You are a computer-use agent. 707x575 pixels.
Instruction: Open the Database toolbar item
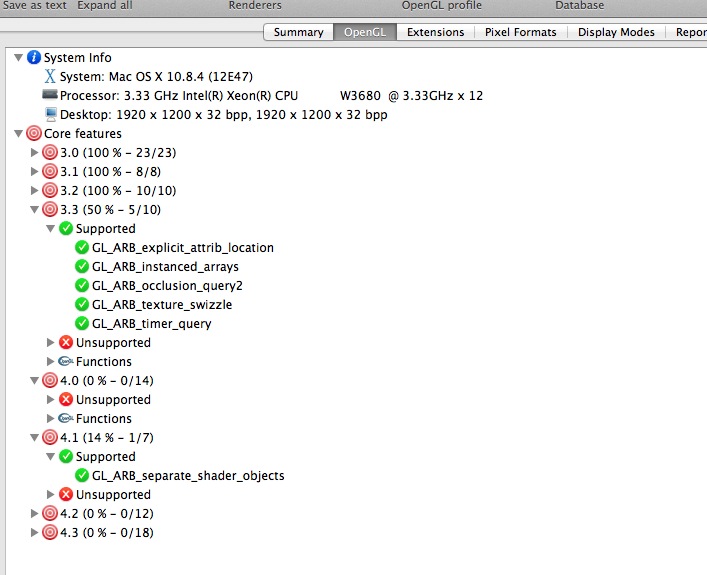pyautogui.click(x=580, y=5)
